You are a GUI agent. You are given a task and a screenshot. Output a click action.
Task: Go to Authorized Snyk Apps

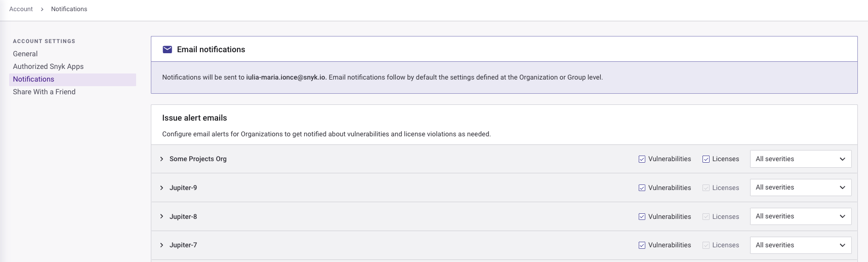pos(48,66)
